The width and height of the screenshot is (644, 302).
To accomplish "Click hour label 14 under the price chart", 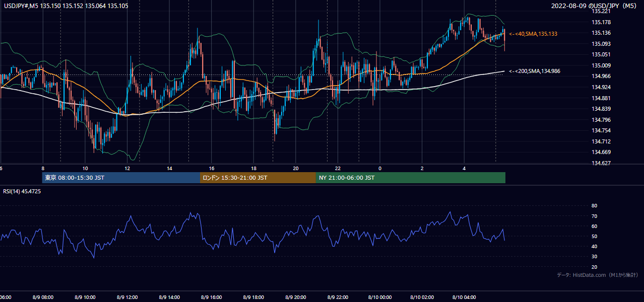I will click(x=170, y=168).
